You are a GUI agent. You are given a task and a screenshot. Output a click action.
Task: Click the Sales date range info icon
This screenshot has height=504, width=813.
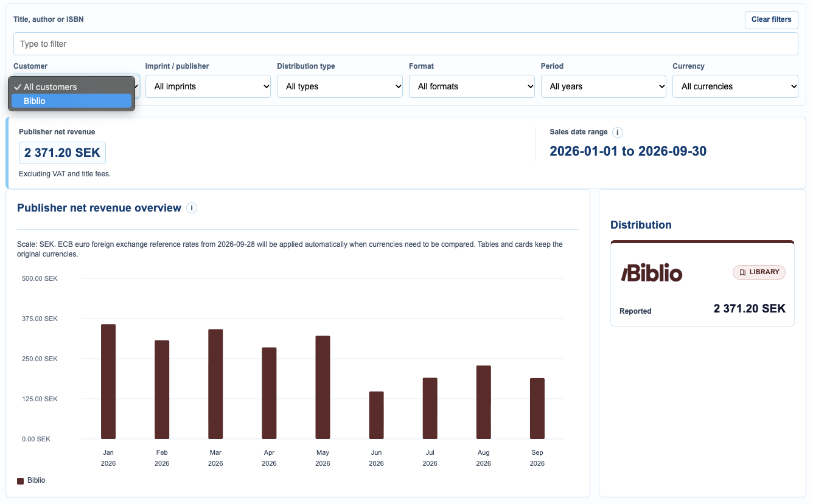pyautogui.click(x=618, y=132)
